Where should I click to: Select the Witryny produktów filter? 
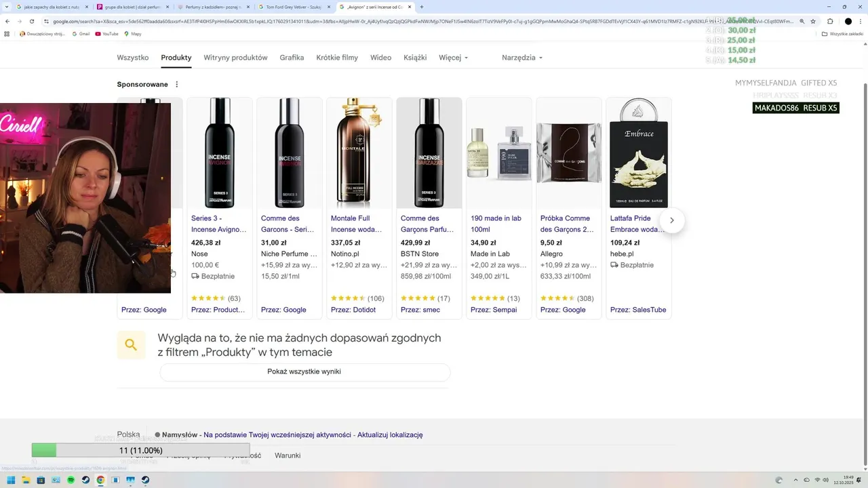pyautogui.click(x=235, y=58)
